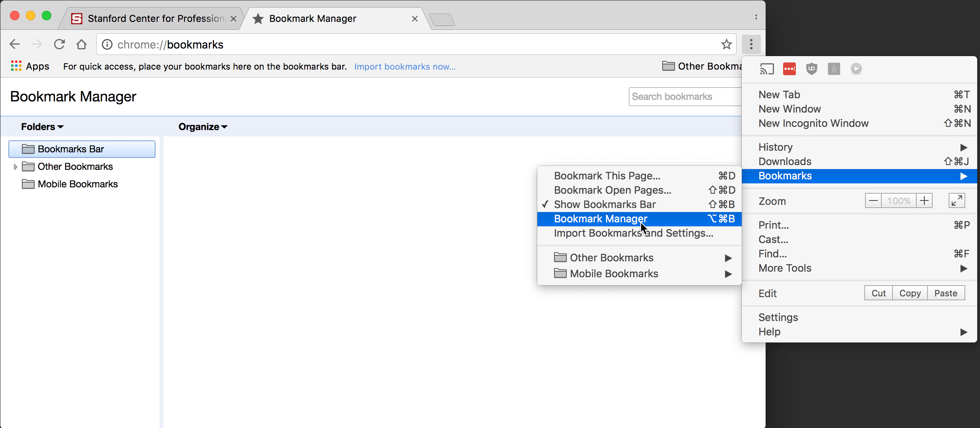
Task: Click the play-button extension icon
Action: (856, 69)
